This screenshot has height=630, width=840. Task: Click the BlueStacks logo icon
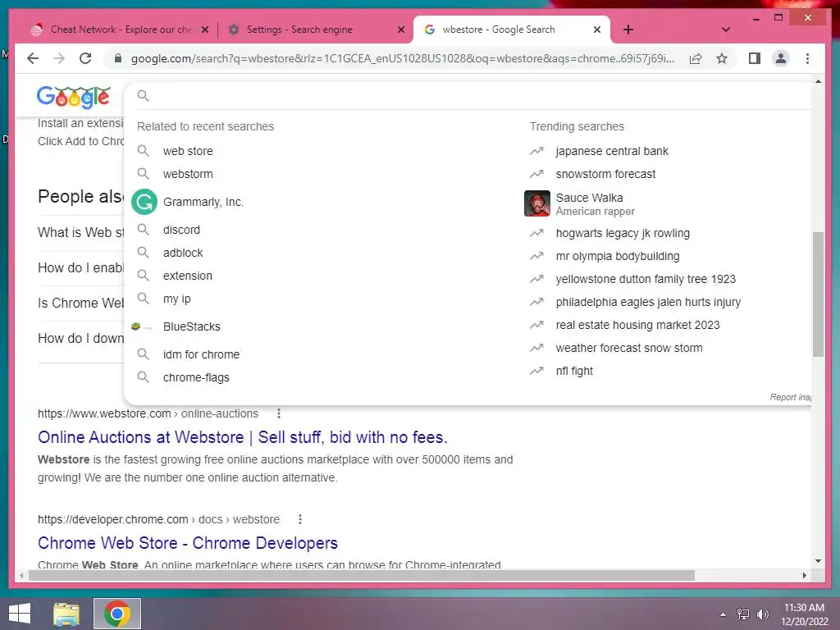[142, 326]
